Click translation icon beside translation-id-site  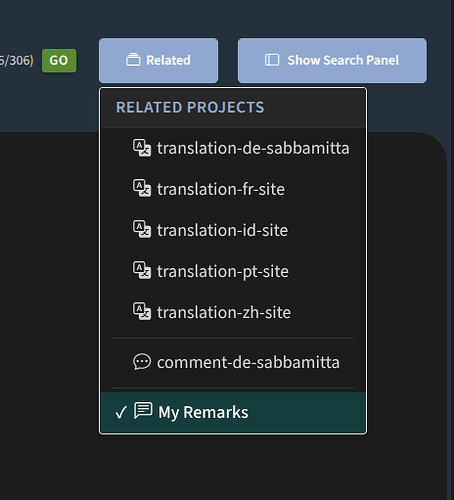coord(142,230)
